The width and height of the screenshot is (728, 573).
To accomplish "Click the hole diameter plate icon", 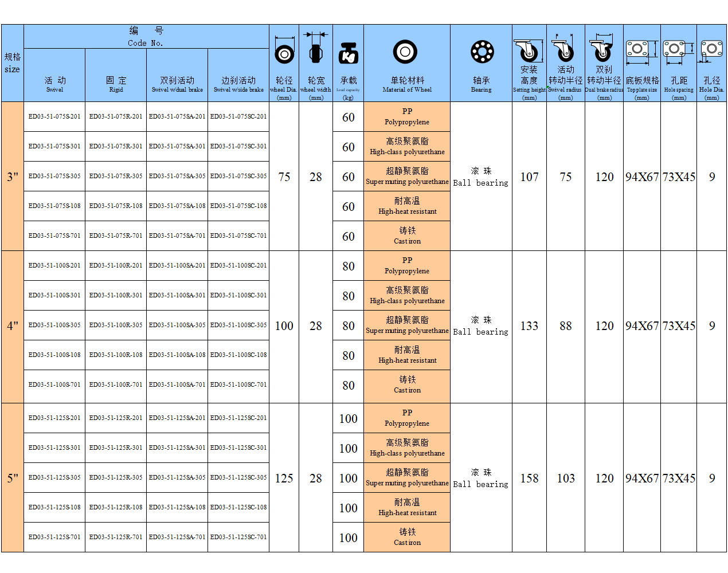I will tap(711, 51).
